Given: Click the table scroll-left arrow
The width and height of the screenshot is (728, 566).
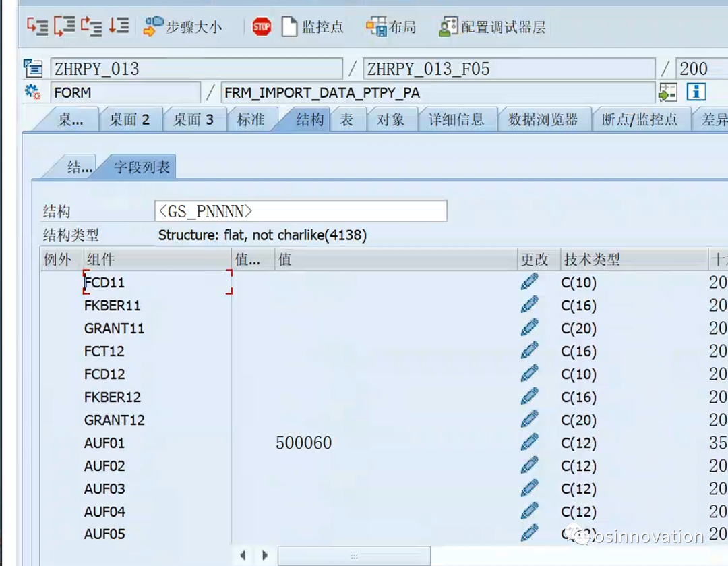Looking at the screenshot, I should point(243,555).
